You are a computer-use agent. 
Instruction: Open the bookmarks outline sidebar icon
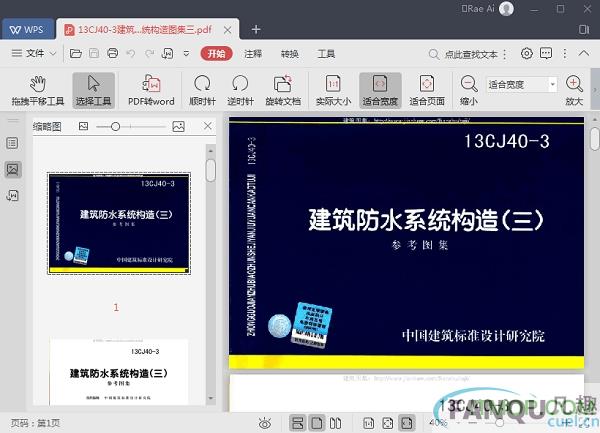pos(12,143)
